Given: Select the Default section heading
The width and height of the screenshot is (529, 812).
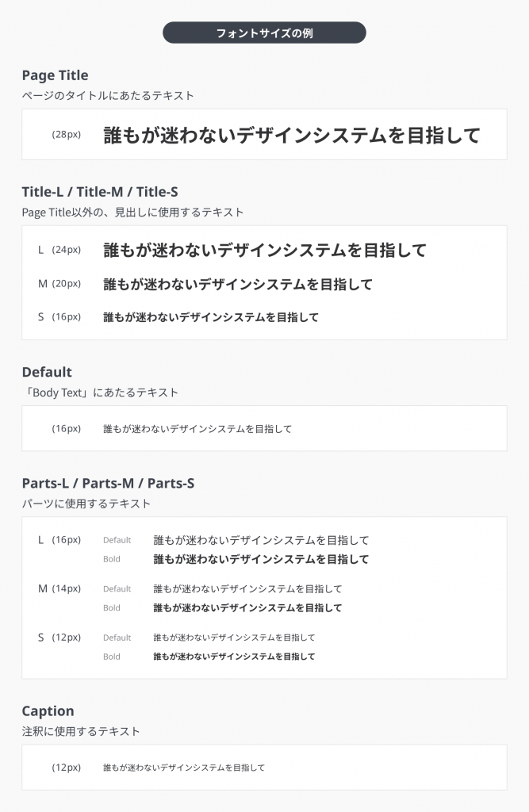Looking at the screenshot, I should 47,373.
